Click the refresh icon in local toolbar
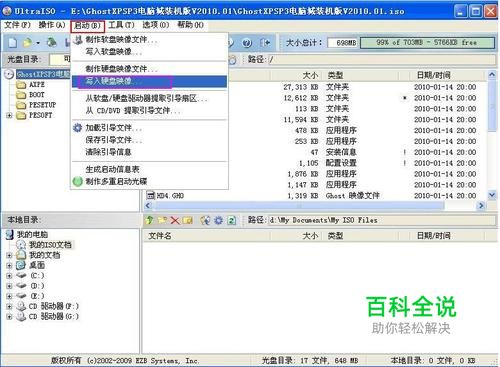This screenshot has width=500, height=367. [x=232, y=220]
